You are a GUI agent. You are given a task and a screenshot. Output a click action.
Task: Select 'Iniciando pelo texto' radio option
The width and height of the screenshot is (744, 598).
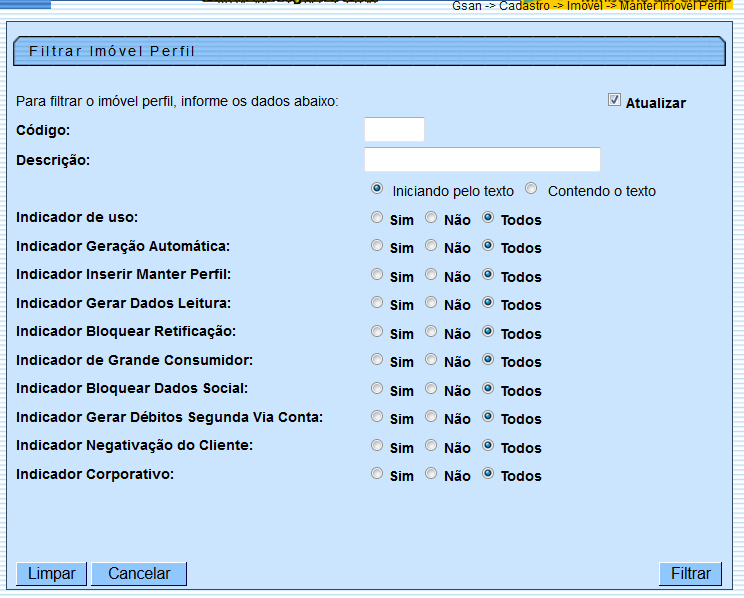377,189
